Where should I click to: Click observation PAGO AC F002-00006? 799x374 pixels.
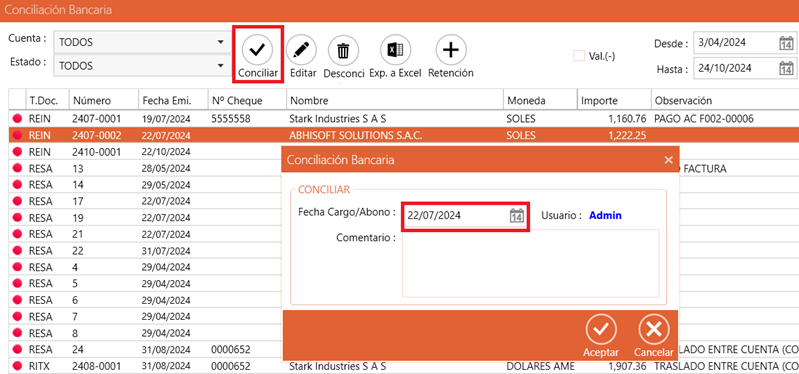click(x=704, y=119)
